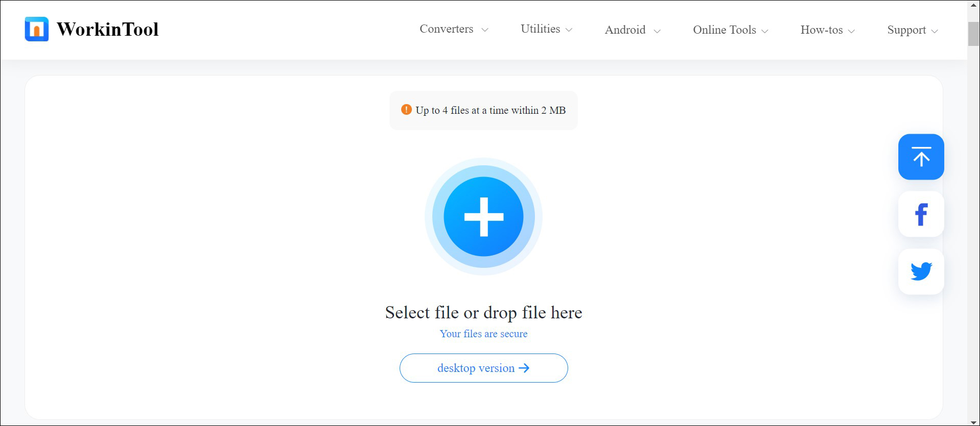This screenshot has height=426, width=980.
Task: Click the desktop version button
Action: [x=483, y=368]
